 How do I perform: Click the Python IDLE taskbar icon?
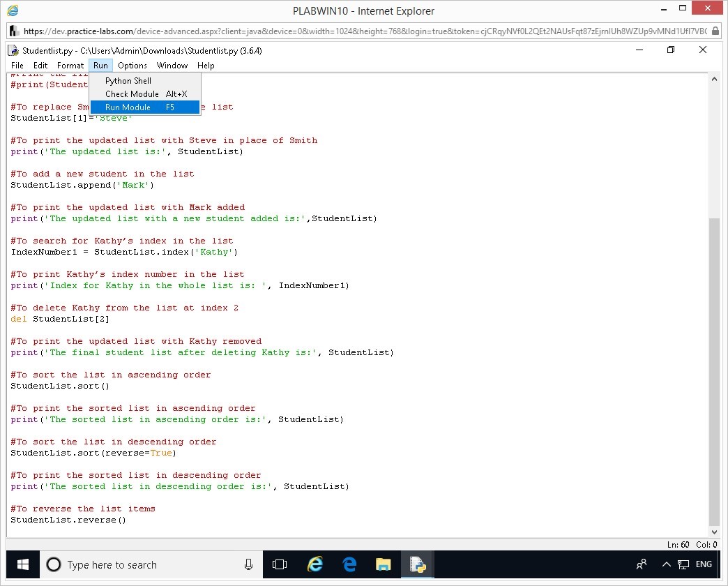[x=418, y=564]
